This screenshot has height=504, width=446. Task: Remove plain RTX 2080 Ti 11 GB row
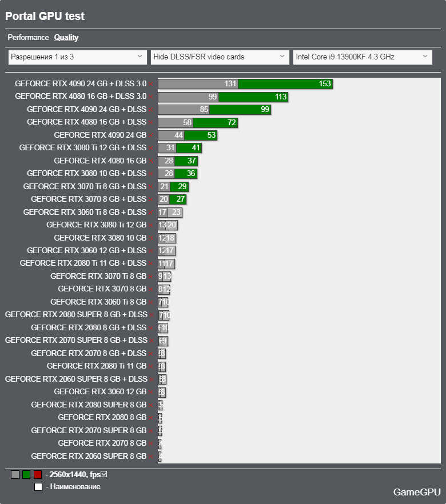point(151,366)
